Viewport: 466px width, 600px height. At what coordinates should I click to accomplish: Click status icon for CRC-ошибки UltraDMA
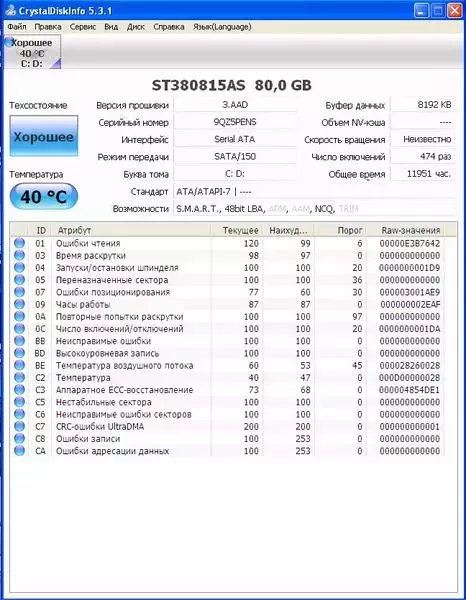19,426
